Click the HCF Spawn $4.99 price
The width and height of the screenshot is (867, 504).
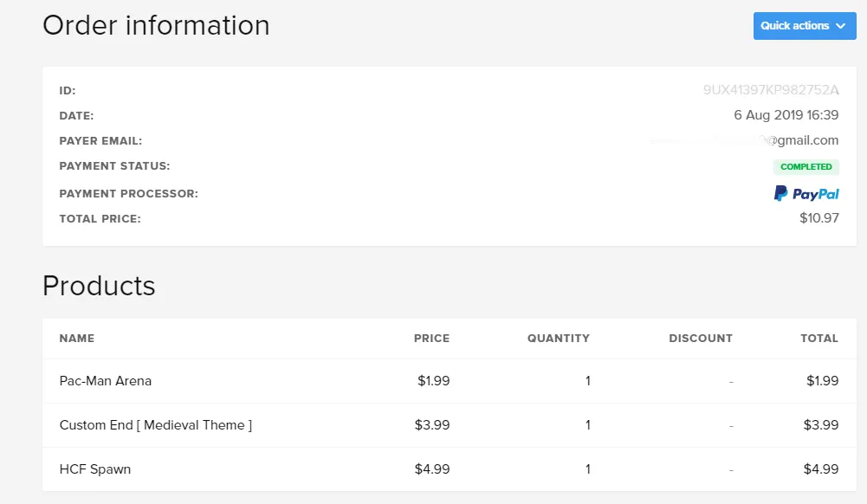point(432,469)
